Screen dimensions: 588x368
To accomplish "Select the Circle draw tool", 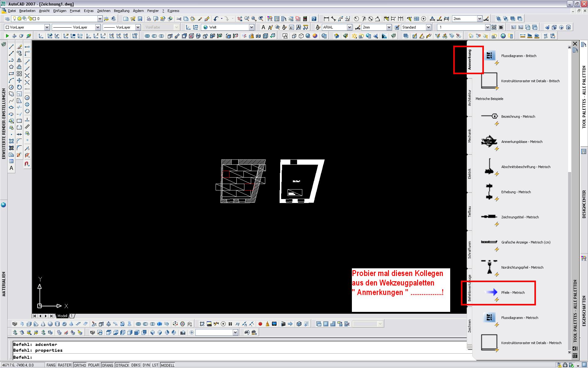I will [11, 87].
